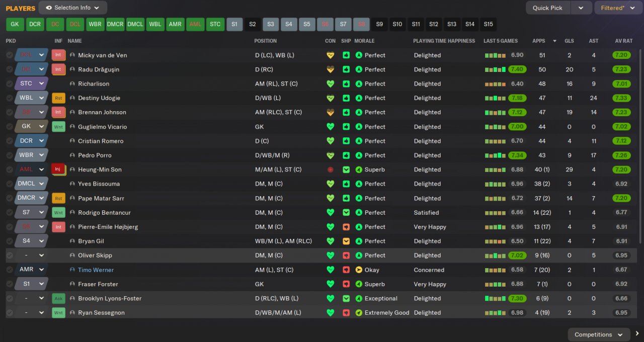Click Guglielmo Vicario's Wnt information badge
This screenshot has height=342, width=644.
(58, 127)
